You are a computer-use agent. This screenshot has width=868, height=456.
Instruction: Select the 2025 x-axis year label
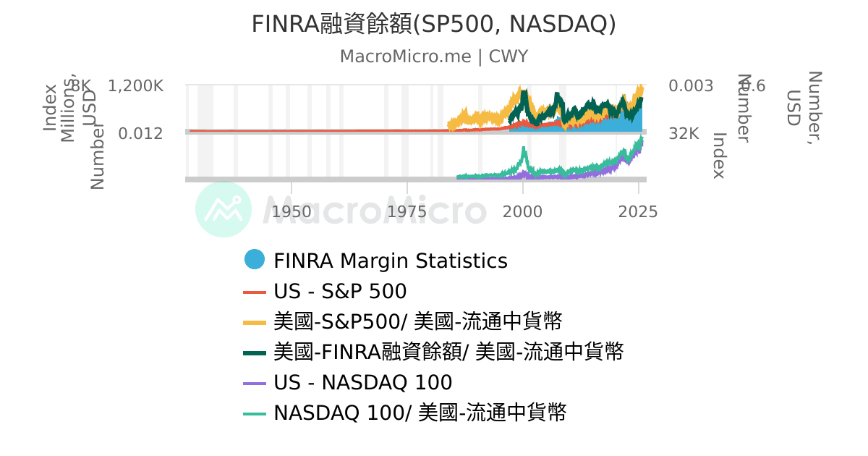(x=638, y=212)
